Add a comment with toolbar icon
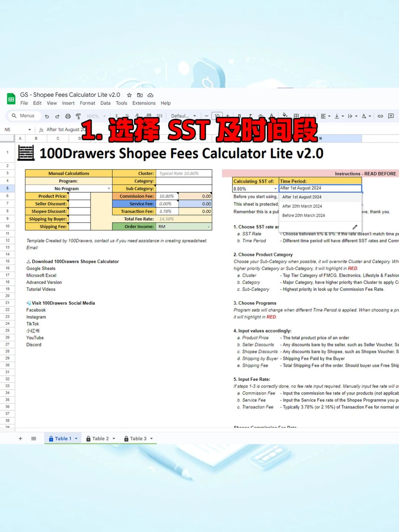The width and height of the screenshot is (399, 532). [x=391, y=116]
